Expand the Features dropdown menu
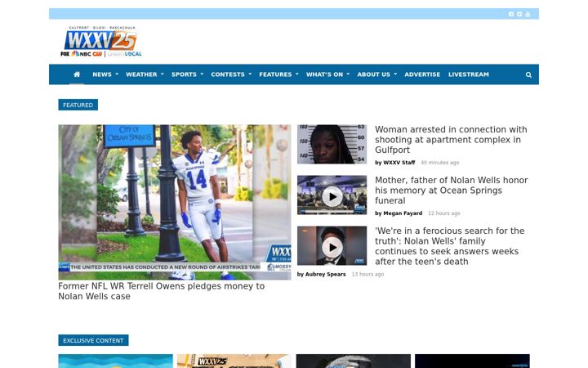This screenshot has height=368, width=588. tap(279, 74)
